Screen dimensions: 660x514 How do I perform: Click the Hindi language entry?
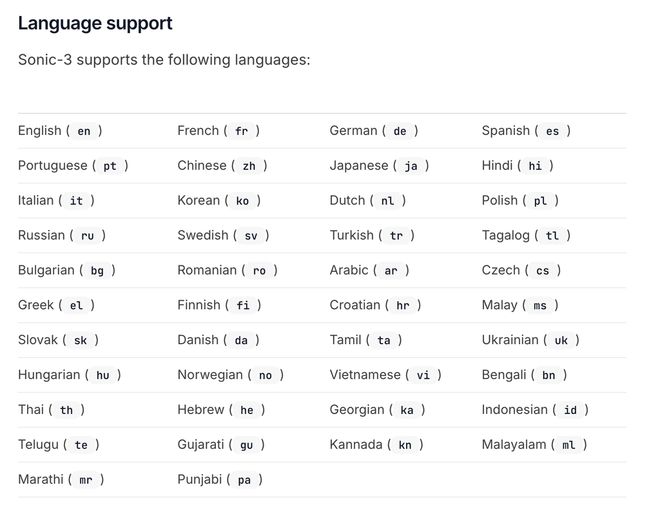click(x=517, y=166)
